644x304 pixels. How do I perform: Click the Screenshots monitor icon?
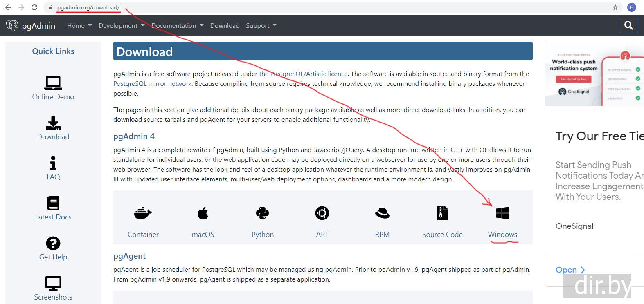(x=53, y=283)
